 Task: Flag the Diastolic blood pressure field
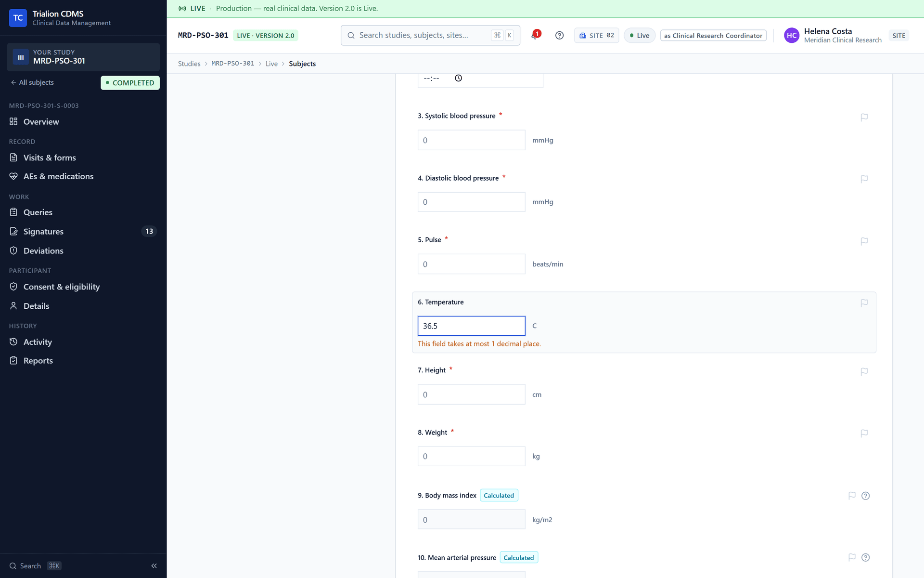tap(864, 179)
